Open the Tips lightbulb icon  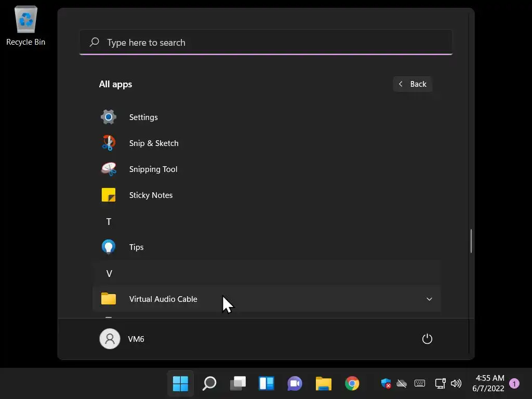coord(109,247)
